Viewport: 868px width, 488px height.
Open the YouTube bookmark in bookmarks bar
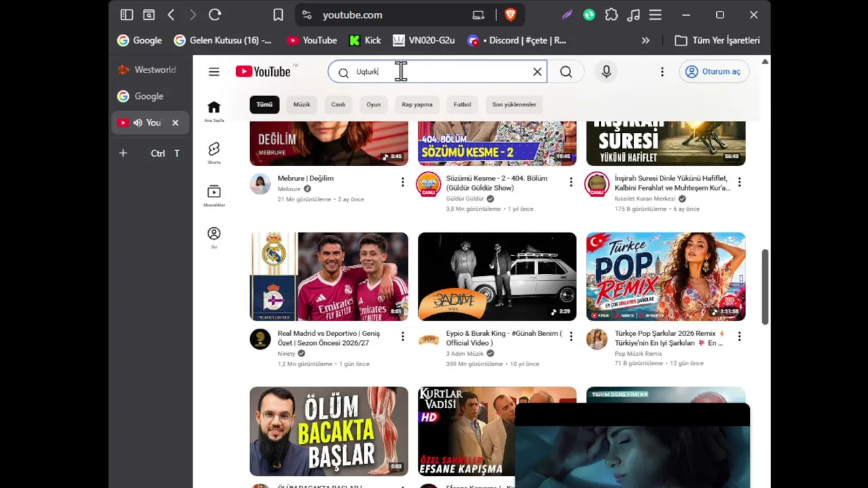pyautogui.click(x=312, y=41)
